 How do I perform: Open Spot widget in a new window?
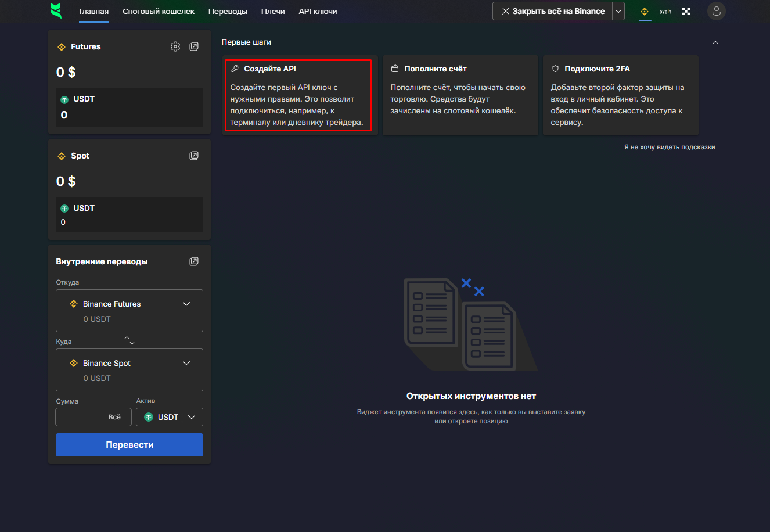(x=194, y=156)
